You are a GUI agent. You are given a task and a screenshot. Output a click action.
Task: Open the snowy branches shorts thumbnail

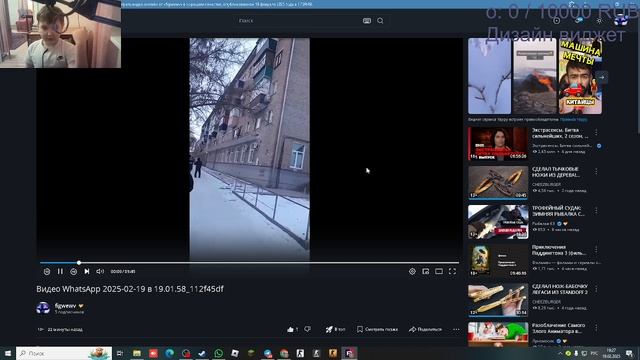(489, 76)
